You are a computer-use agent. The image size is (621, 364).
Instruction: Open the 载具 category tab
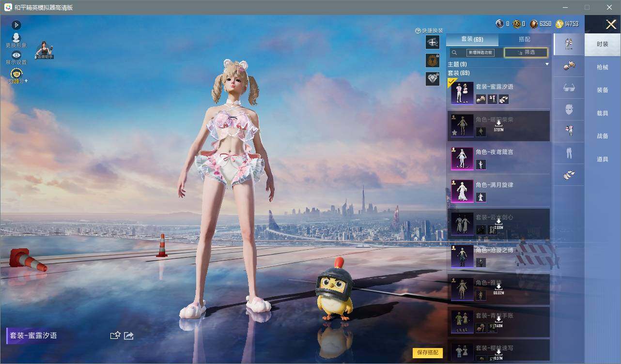(603, 113)
